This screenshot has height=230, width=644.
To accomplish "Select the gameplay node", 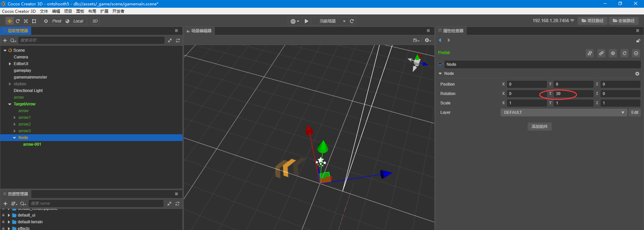I will point(22,71).
